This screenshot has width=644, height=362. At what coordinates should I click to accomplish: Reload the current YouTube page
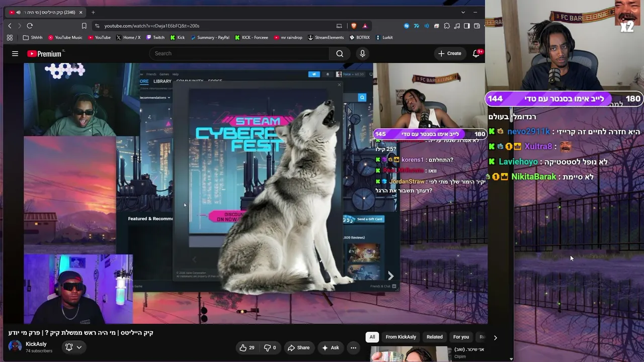[30, 26]
